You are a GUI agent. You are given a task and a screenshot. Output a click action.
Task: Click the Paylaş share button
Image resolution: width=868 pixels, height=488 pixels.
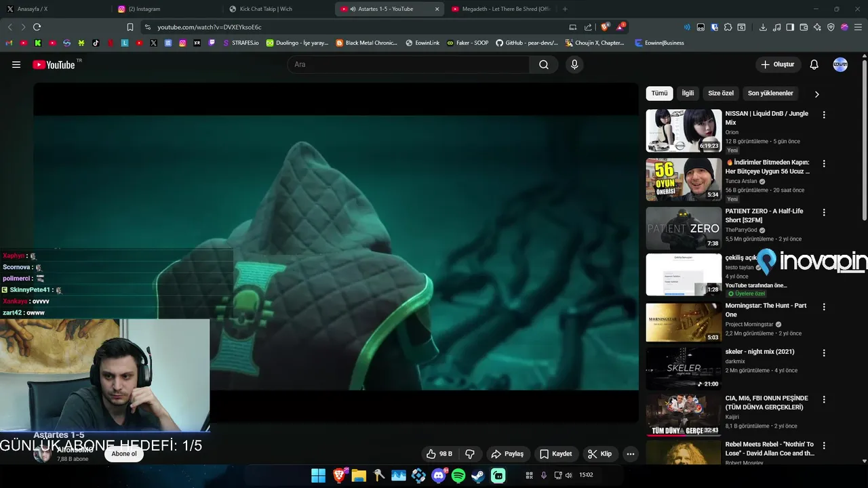click(x=507, y=454)
